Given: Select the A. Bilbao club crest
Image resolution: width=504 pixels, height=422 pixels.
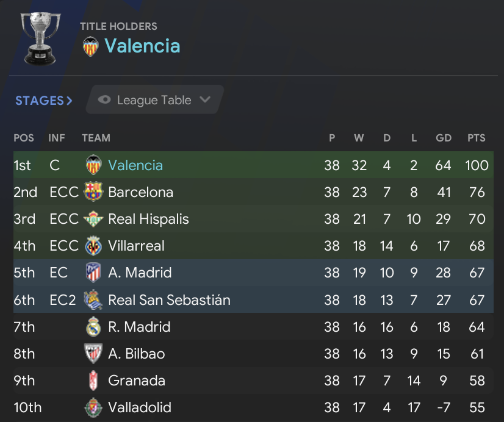Looking at the screenshot, I should [x=92, y=354].
